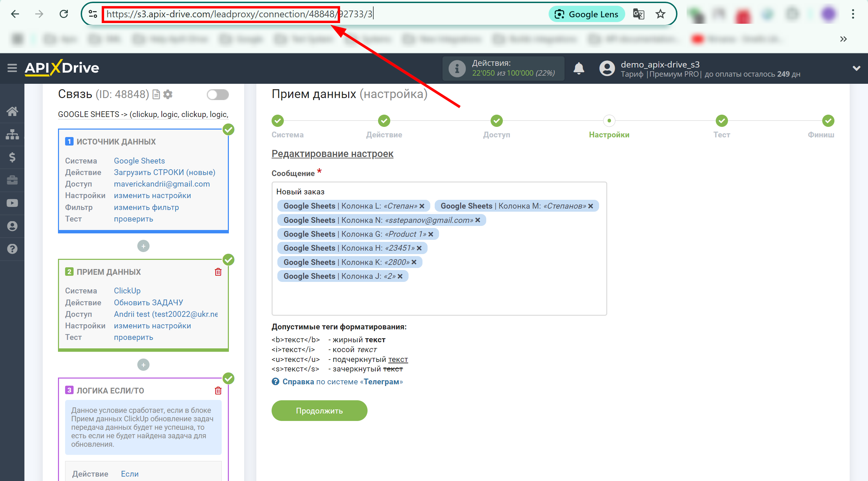Remove Колонка H «23451» tag
This screenshot has width=868, height=481.
(419, 248)
